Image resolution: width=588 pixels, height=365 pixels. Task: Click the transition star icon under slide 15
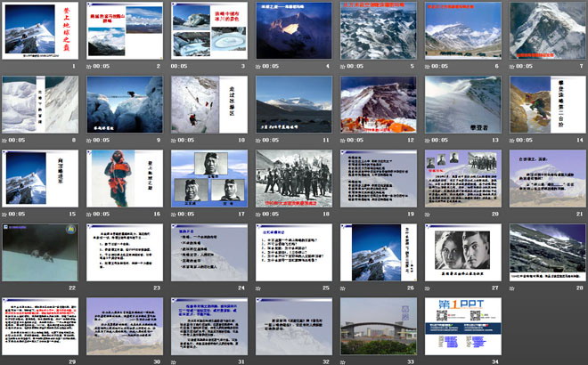tap(4, 214)
